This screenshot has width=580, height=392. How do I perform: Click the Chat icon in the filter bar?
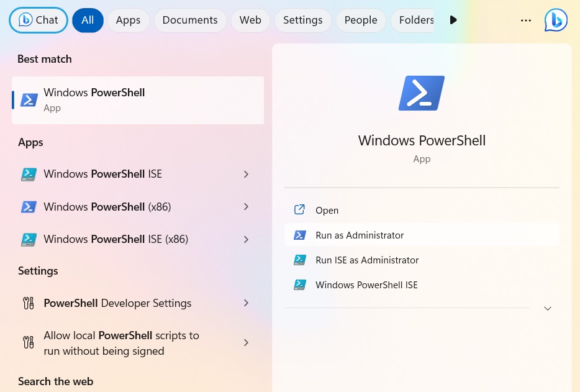coord(25,19)
